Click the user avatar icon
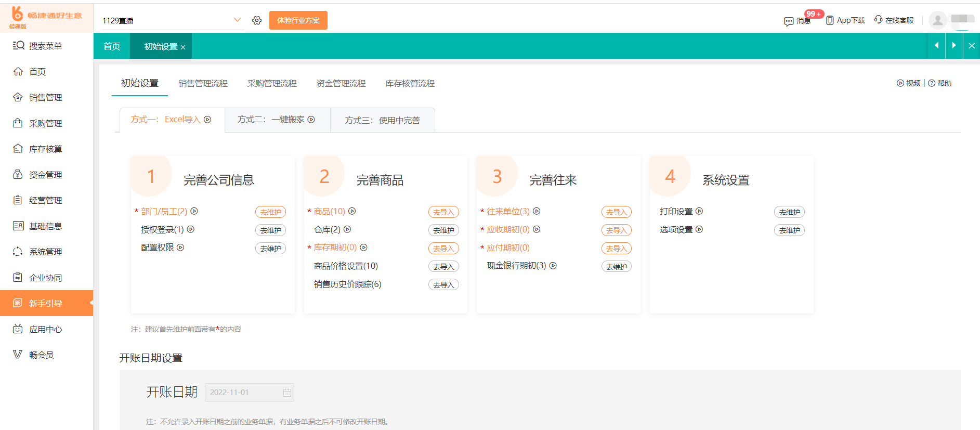Screen dimensions: 980x430 point(937,20)
